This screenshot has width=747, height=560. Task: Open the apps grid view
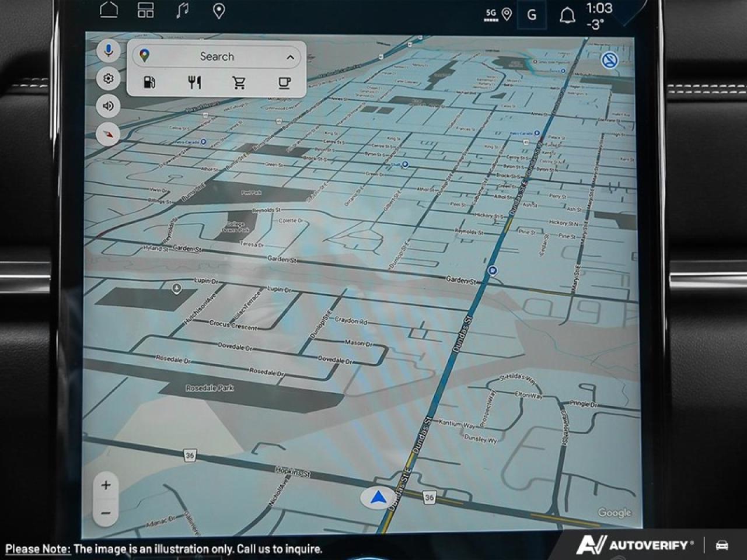(x=146, y=10)
